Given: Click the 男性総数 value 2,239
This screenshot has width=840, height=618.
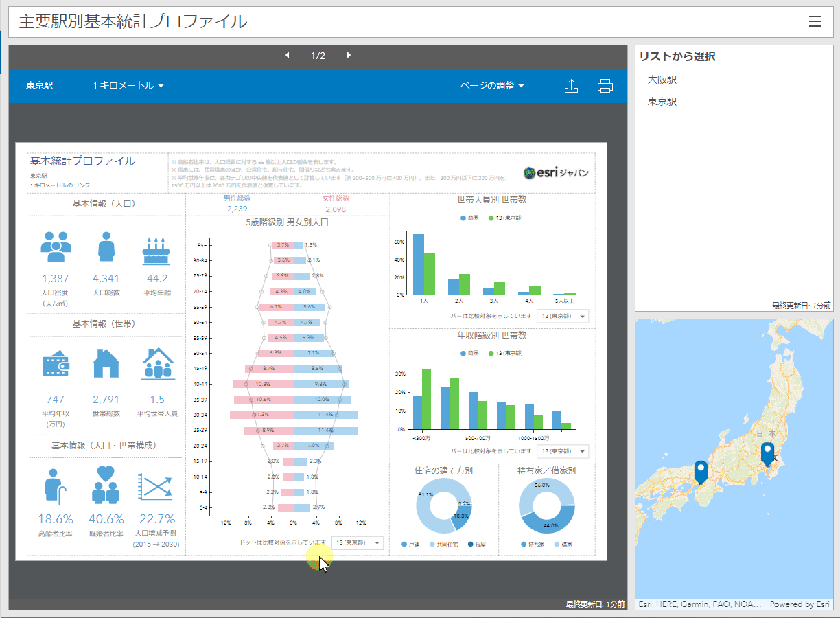Looking at the screenshot, I should pyautogui.click(x=237, y=209).
